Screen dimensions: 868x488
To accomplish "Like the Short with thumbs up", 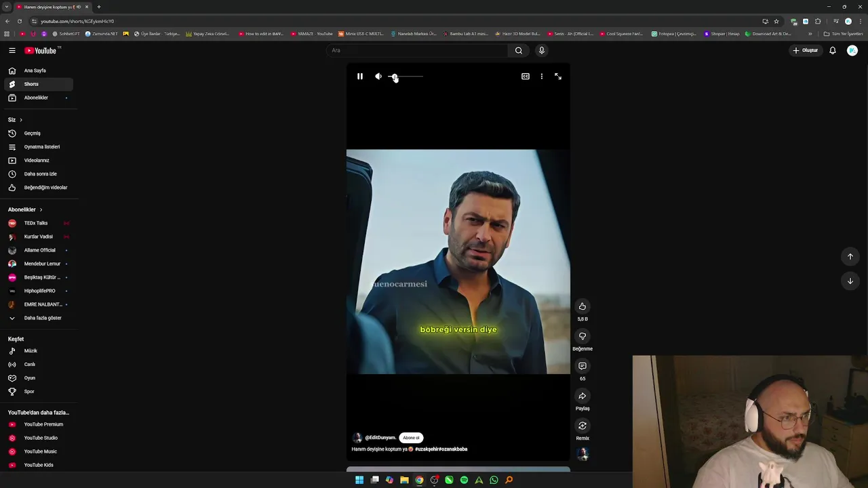I will tap(583, 306).
